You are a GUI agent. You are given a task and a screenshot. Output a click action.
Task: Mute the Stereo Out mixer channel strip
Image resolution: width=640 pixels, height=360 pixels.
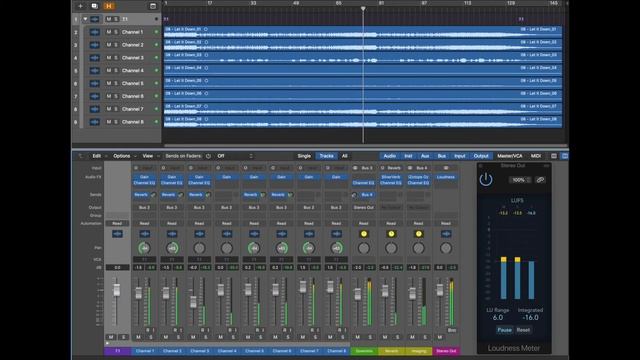click(440, 337)
